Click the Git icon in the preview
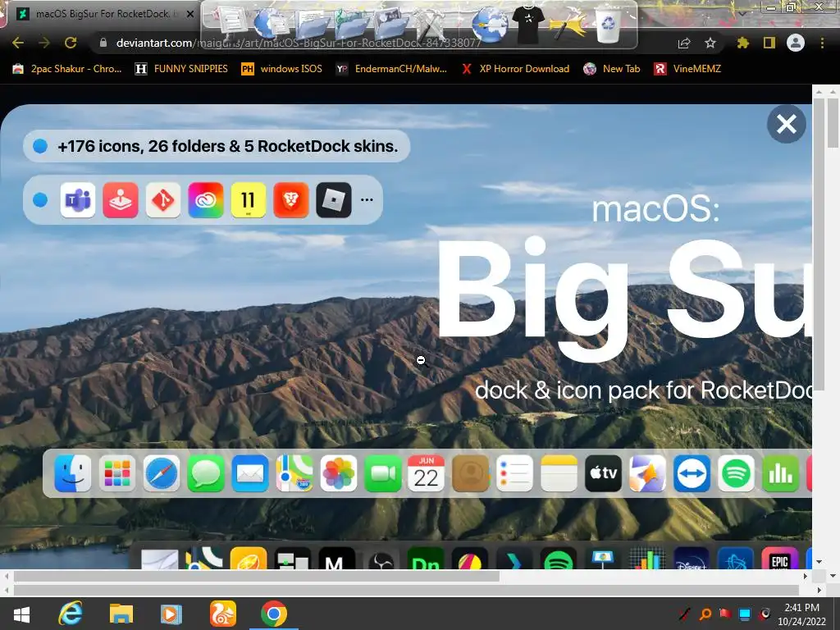The image size is (840, 630). pos(163,200)
